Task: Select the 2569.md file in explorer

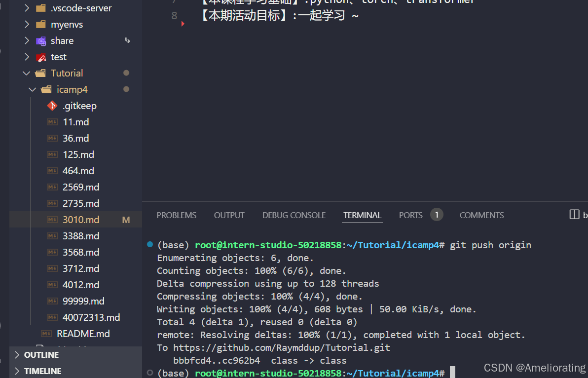Action: 80,187
